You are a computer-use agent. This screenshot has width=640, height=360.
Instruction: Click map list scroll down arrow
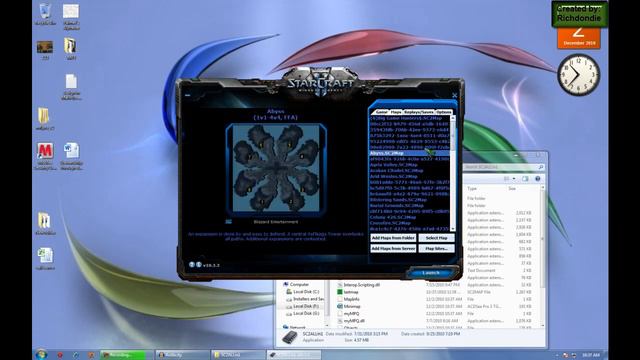click(x=452, y=229)
